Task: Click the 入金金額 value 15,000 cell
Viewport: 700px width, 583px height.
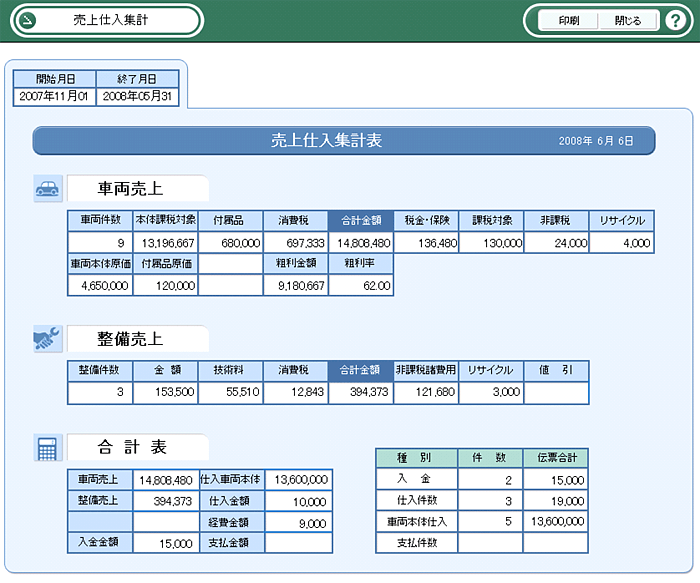Action: coord(166,543)
